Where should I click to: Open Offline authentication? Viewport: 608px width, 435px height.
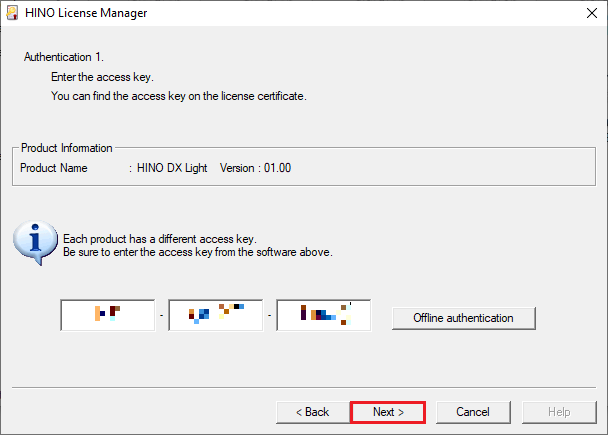click(464, 318)
